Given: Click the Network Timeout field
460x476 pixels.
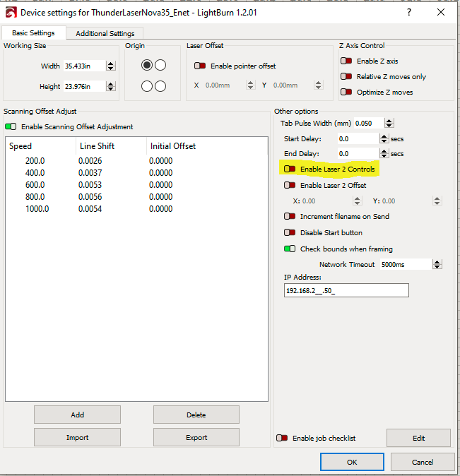Looking at the screenshot, I should pos(406,264).
